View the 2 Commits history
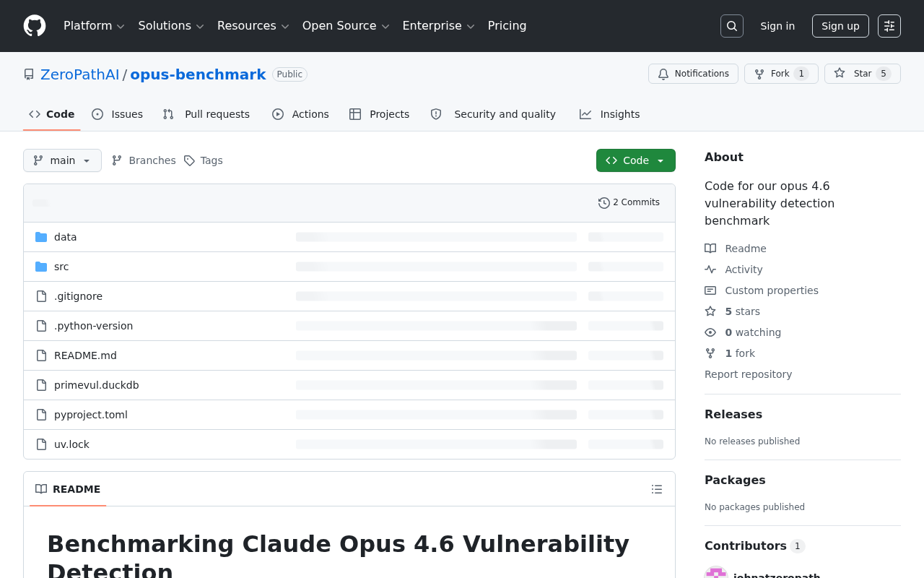The width and height of the screenshot is (924, 578). click(x=629, y=203)
